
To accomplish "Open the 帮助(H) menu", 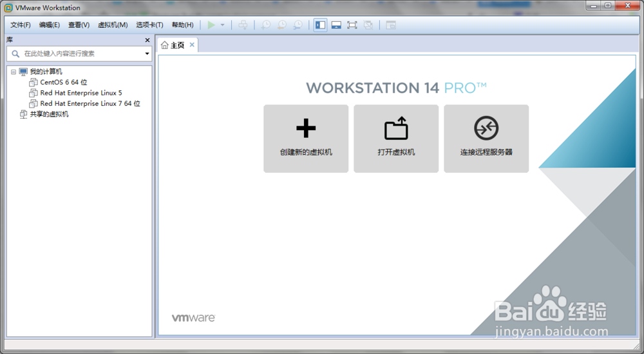I will (x=182, y=25).
